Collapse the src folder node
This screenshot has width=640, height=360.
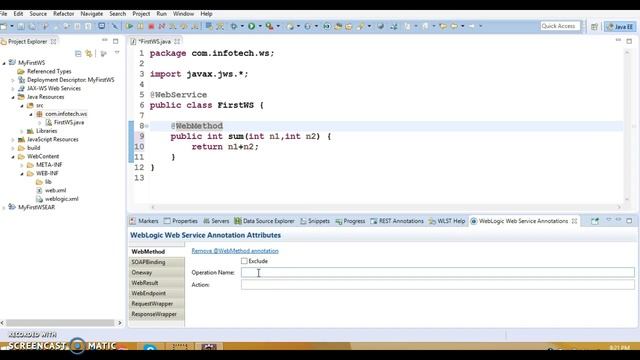(x=22, y=106)
